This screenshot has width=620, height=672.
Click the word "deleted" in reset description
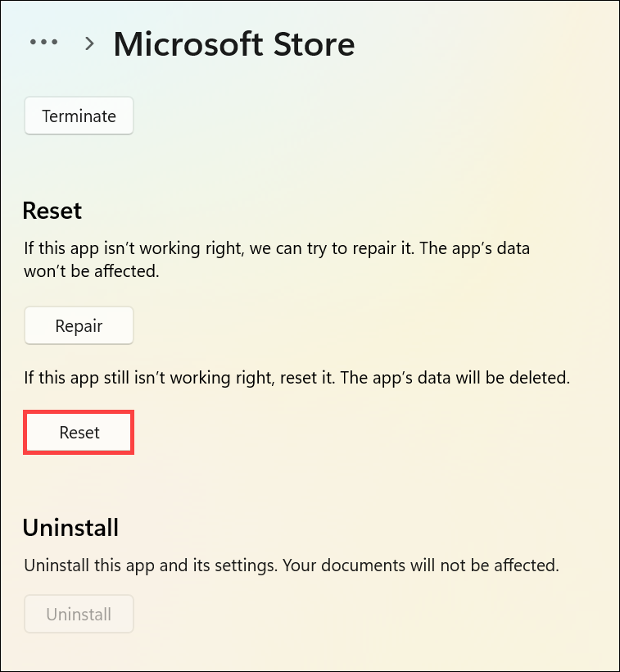tap(542, 379)
